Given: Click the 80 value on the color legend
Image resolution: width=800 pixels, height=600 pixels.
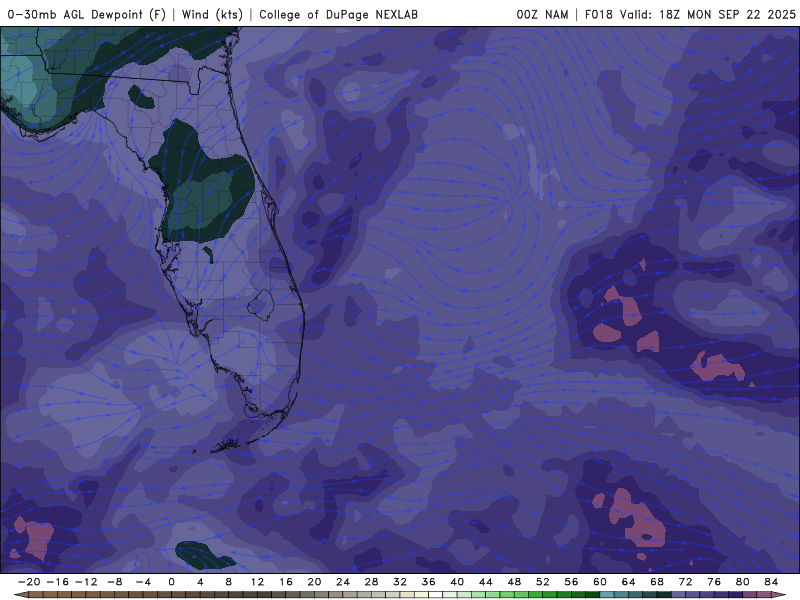Looking at the screenshot, I should coord(743,582).
